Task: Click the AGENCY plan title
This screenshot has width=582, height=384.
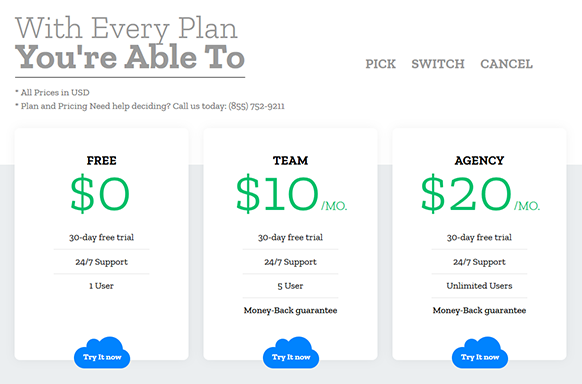Action: (480, 161)
